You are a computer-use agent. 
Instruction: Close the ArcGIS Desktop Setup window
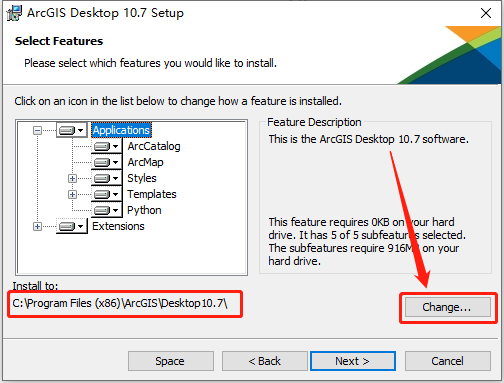pos(486,13)
